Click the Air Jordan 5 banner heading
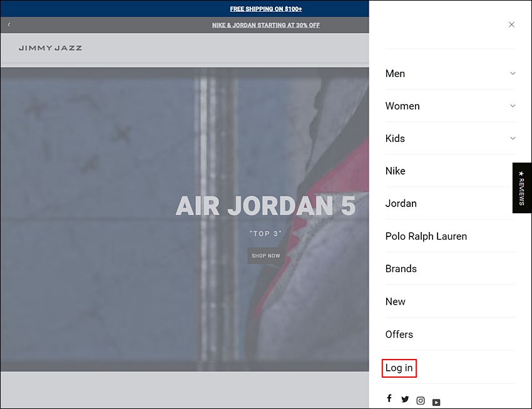This screenshot has width=532, height=409. (265, 206)
